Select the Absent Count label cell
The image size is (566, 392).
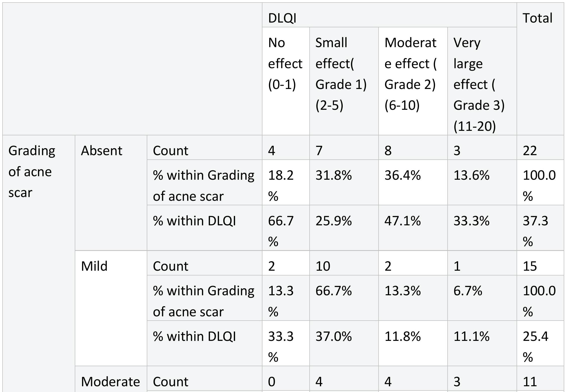pyautogui.click(x=204, y=148)
